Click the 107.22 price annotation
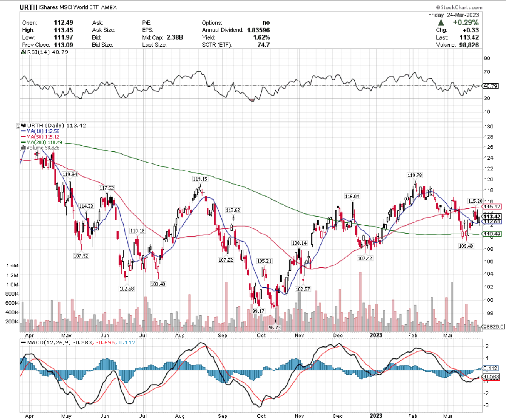506x420 pixels. click(x=226, y=260)
